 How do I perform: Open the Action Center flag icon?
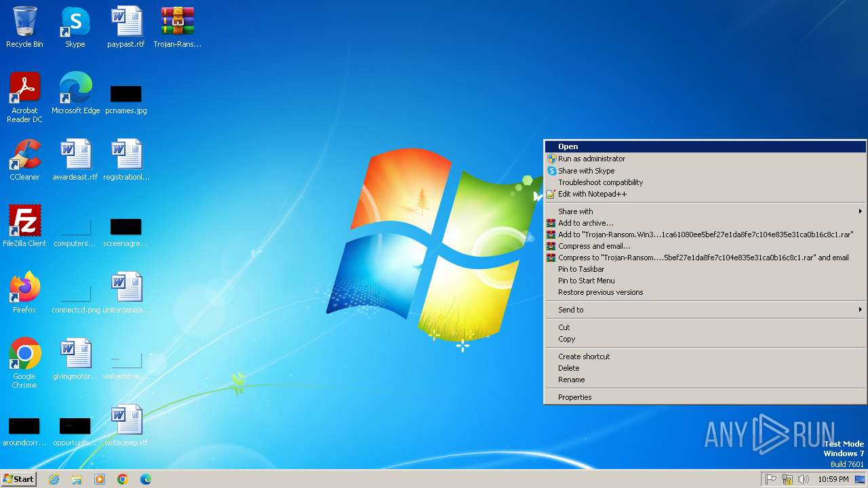pos(771,479)
